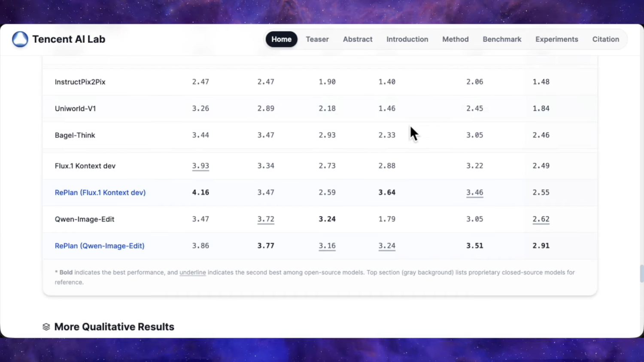Open the Teaser section tab
The height and width of the screenshot is (362, 644).
(317, 39)
